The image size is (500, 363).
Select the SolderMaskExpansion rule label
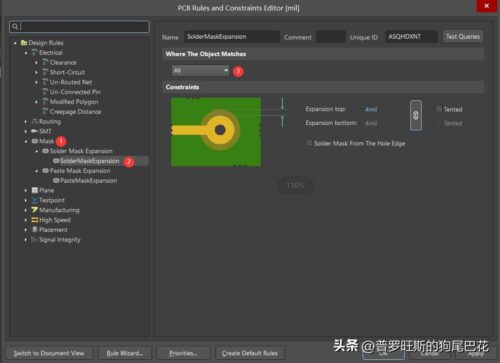(90, 161)
